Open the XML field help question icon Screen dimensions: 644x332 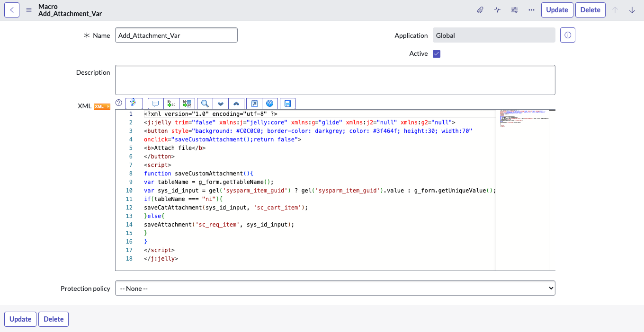(x=119, y=103)
